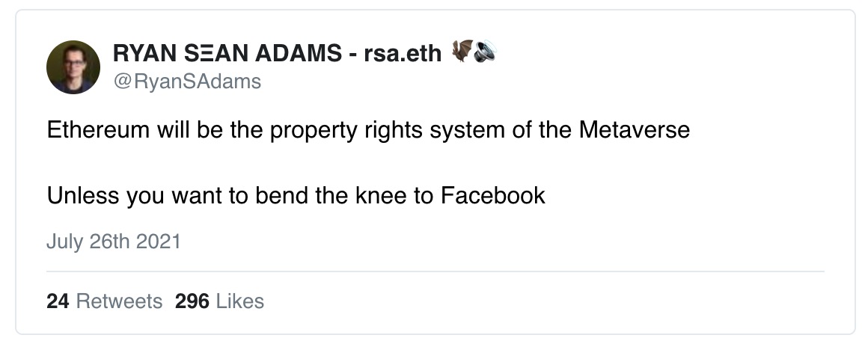Click the Retweets label
This screenshot has height=344, width=868.
pos(119,301)
